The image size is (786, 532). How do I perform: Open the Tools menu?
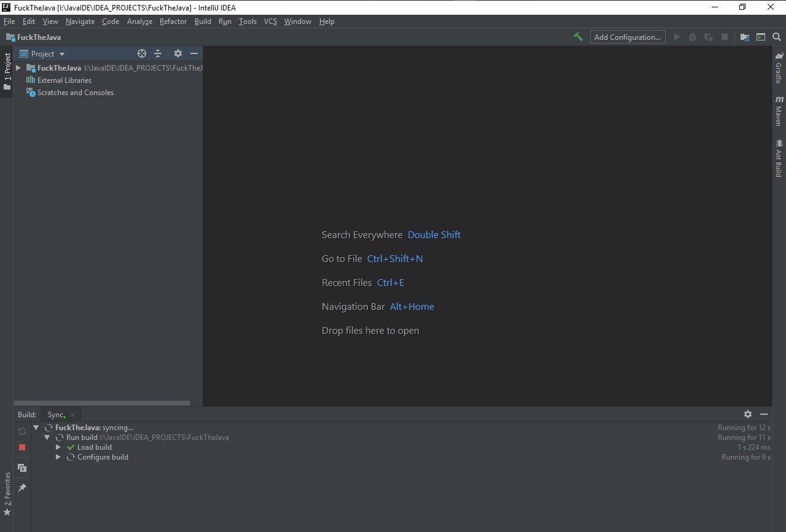247,21
